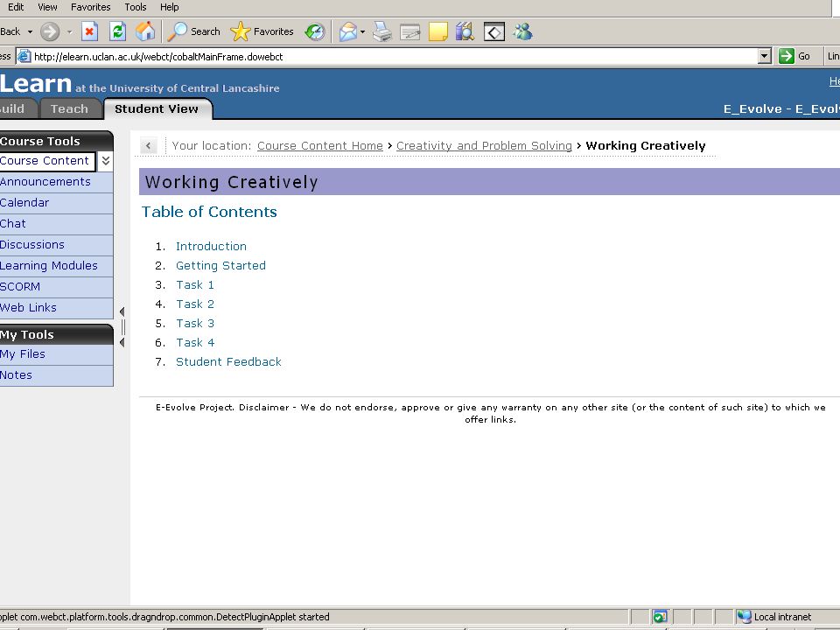Click the Mail envelope icon
Screen dimensions: 840x630
(347, 31)
